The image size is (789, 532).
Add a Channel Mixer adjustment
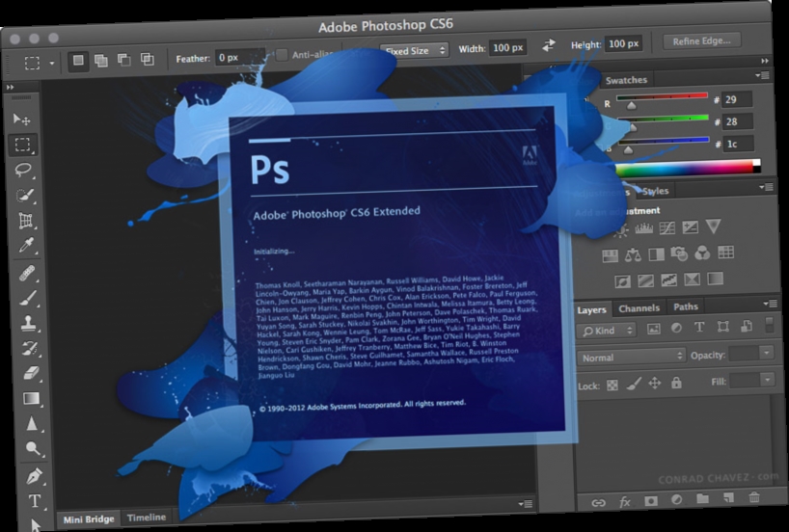coord(702,253)
